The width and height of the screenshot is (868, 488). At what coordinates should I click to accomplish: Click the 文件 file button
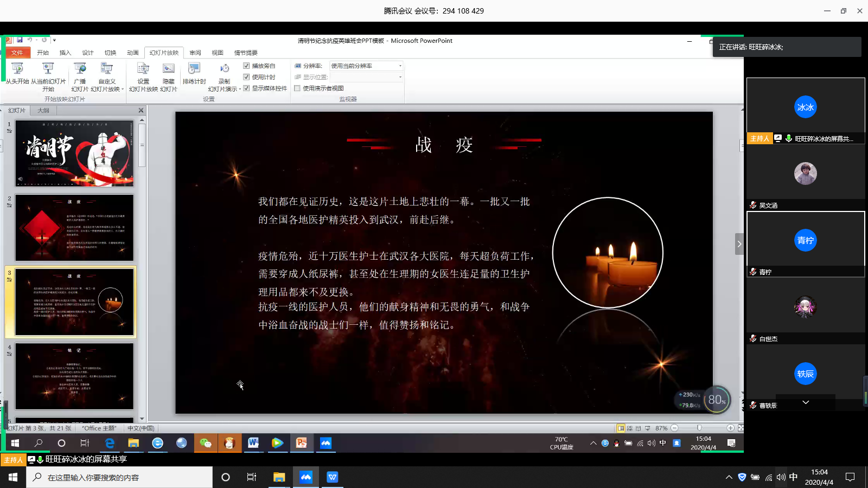click(x=17, y=53)
